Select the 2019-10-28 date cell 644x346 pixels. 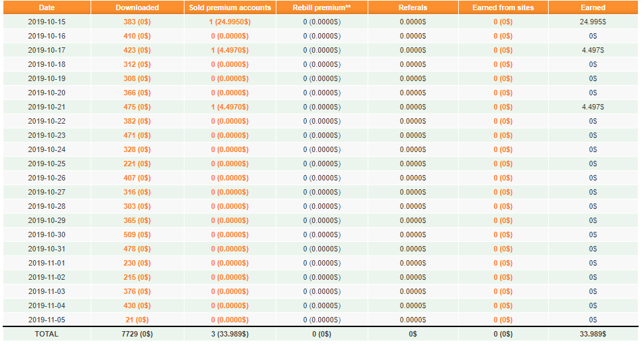(x=47, y=206)
